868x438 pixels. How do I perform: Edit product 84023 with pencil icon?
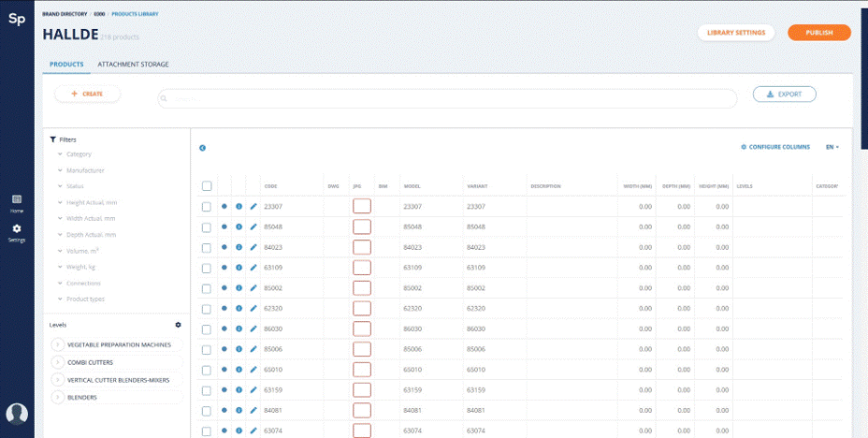click(253, 247)
